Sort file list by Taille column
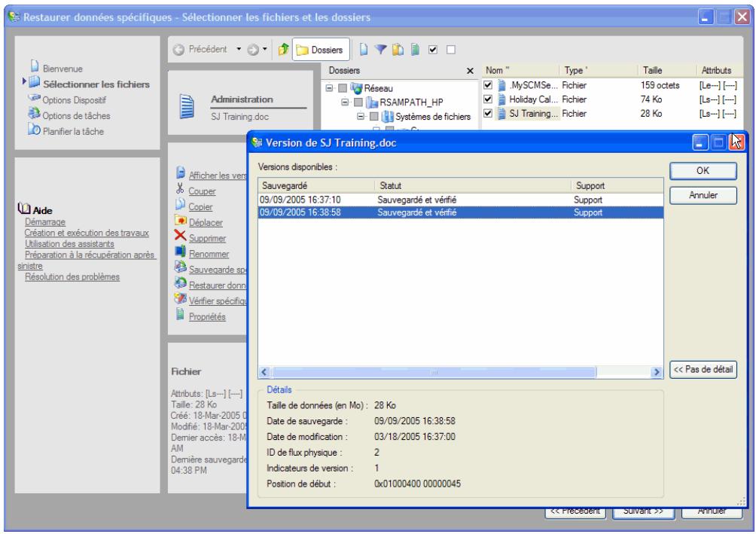The width and height of the screenshot is (756, 534). 667,71
